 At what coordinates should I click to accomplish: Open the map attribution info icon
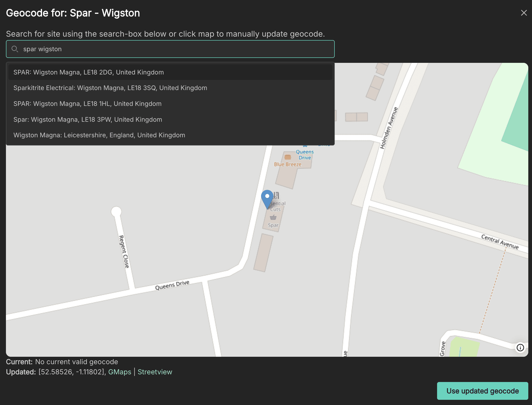[520, 348]
